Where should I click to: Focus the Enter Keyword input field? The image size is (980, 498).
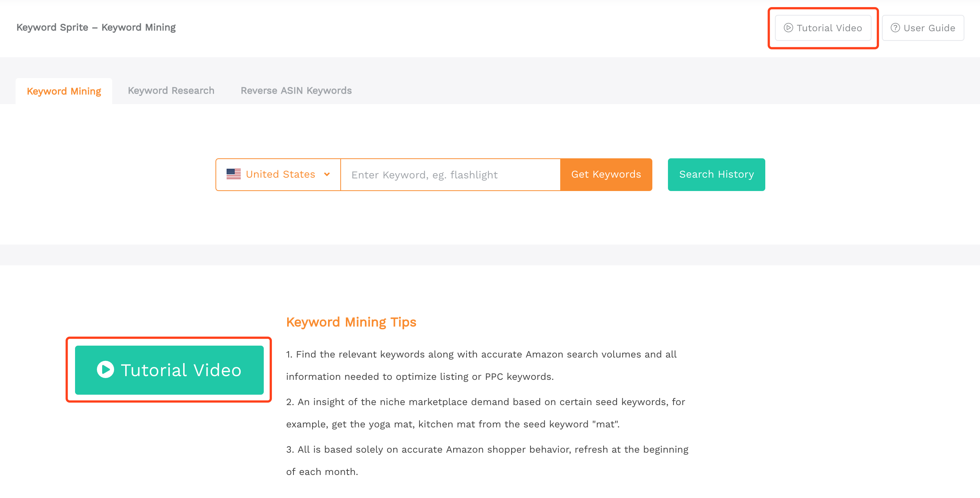[x=450, y=175]
